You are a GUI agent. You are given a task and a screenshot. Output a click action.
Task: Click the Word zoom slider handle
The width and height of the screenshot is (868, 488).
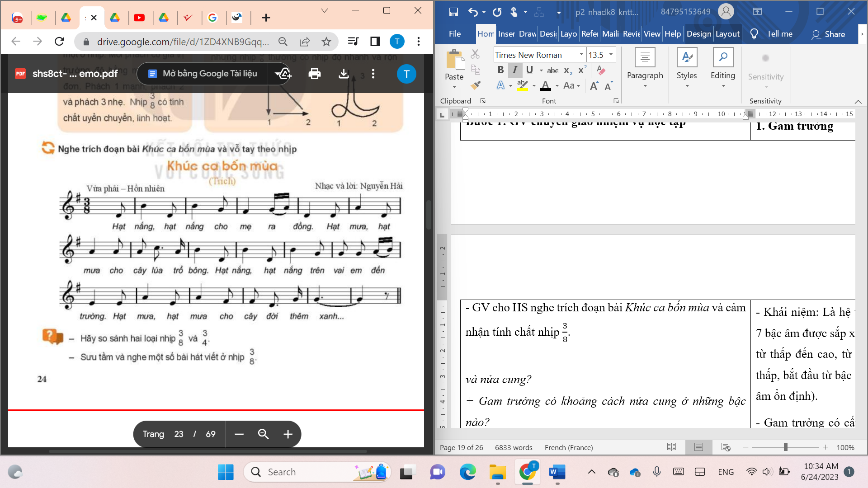786,447
